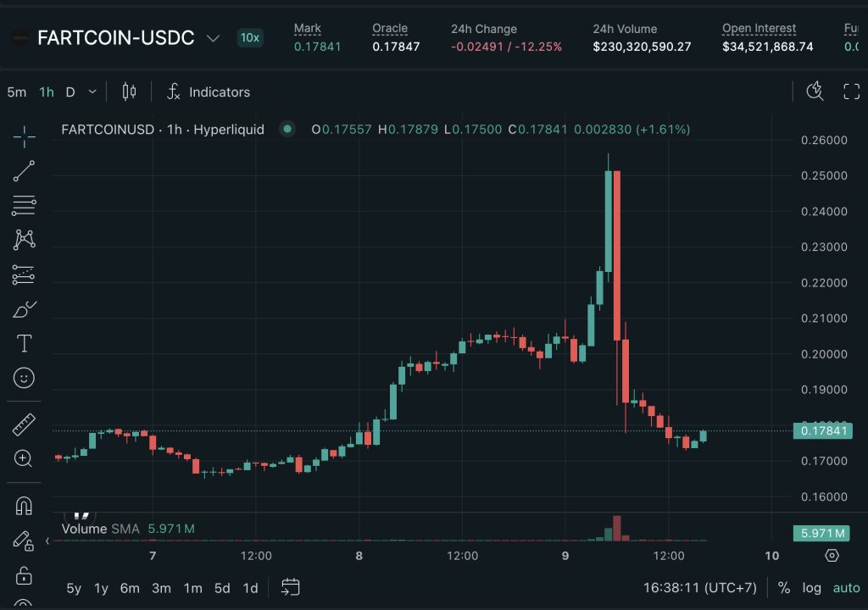
Task: Enter fullscreen chart mode
Action: pos(851,91)
